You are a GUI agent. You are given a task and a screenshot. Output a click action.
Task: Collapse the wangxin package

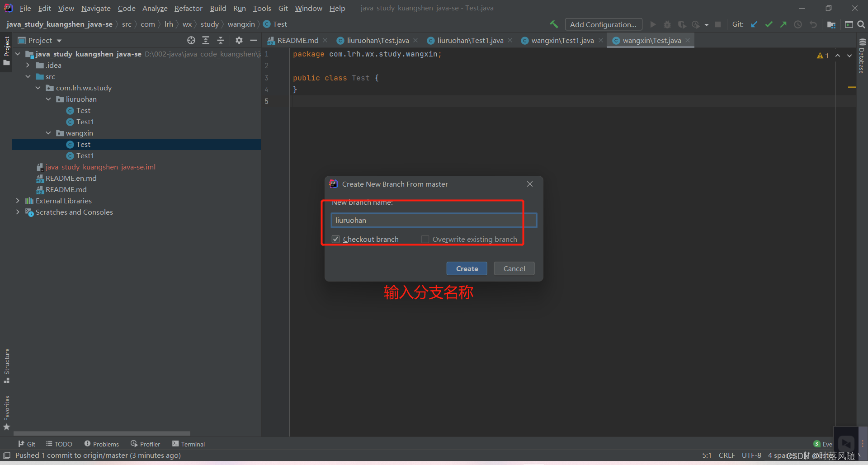point(48,133)
